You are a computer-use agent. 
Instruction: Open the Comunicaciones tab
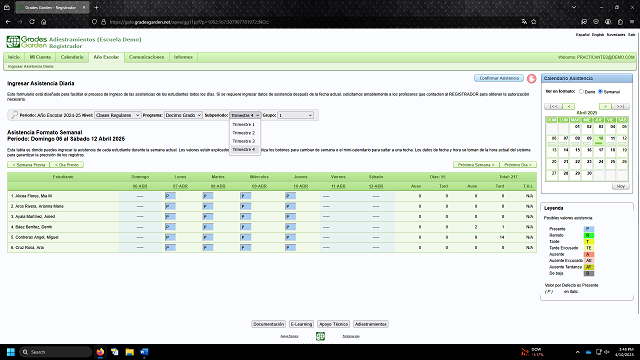(x=147, y=57)
